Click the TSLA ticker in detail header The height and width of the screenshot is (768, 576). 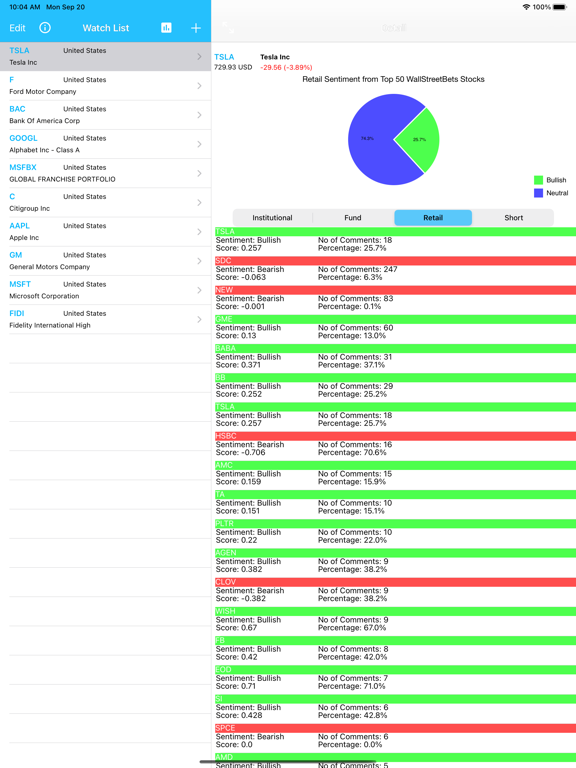coord(224,57)
